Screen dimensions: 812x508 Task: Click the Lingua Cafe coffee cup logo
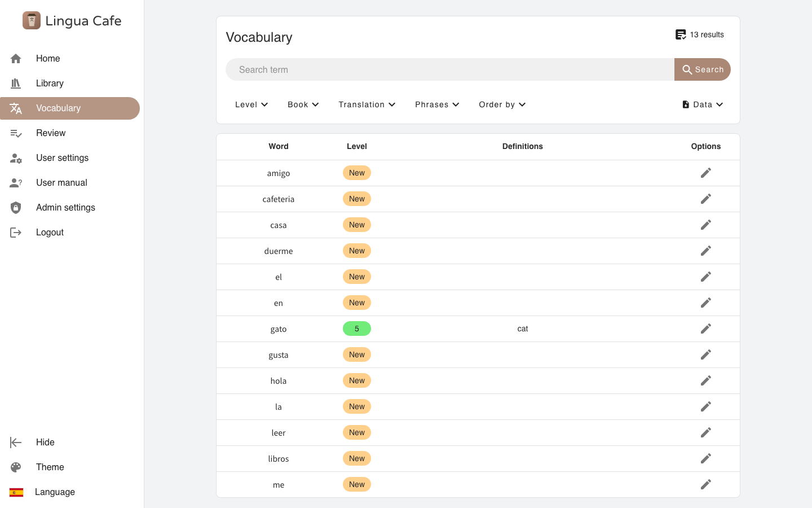(32, 20)
